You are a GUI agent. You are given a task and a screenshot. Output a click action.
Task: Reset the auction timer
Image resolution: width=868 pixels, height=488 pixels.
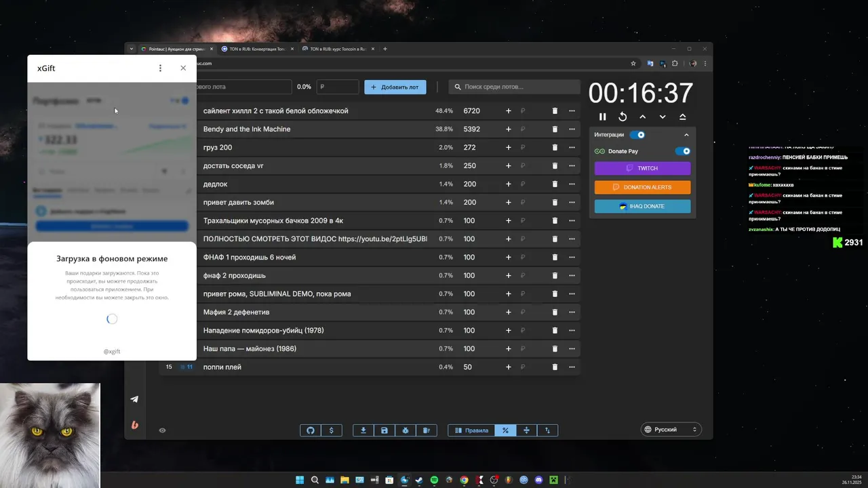(623, 117)
